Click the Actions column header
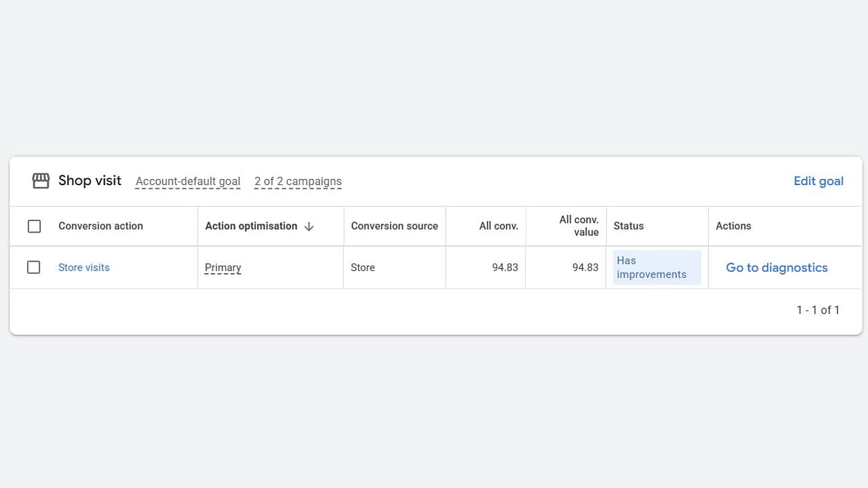868x488 pixels. click(733, 226)
